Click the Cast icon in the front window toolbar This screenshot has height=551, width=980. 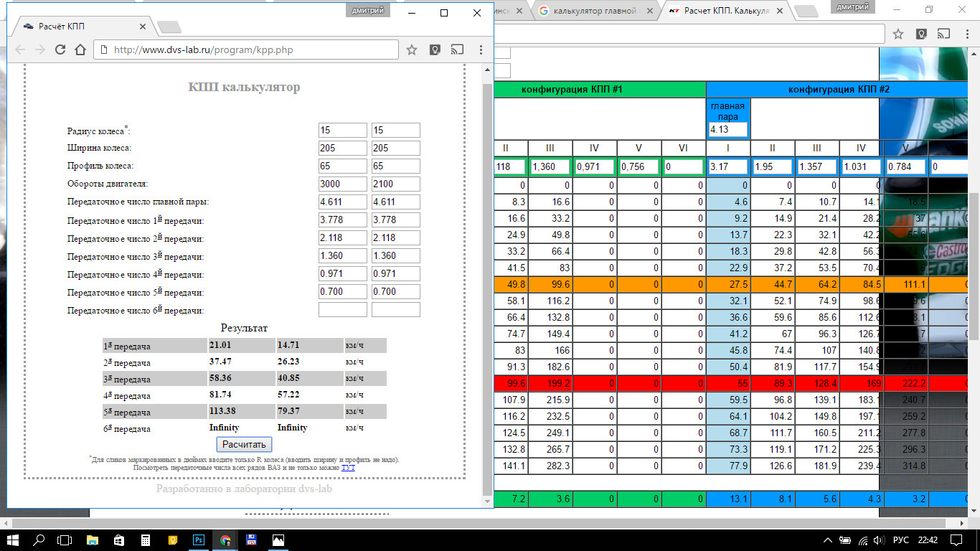[456, 50]
